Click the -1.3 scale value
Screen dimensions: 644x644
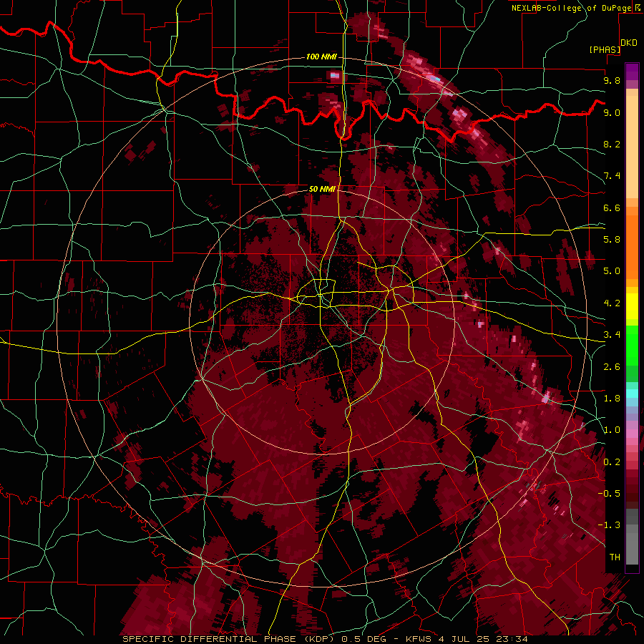click(x=609, y=525)
